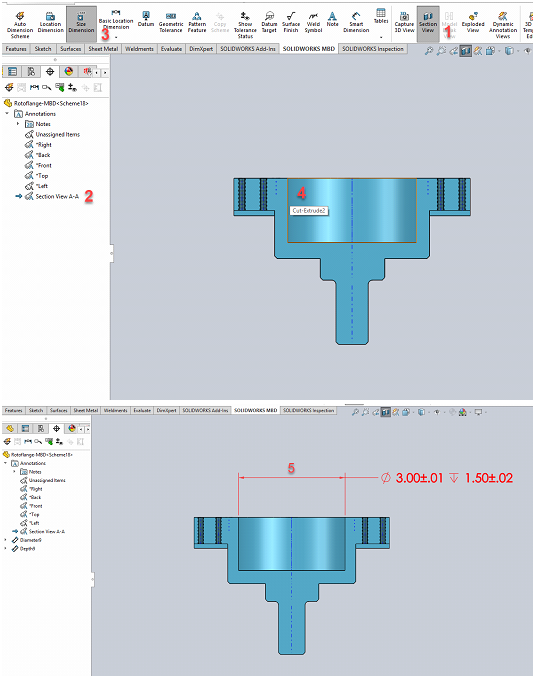Open Sheet Metal tab in upper window
This screenshot has width=533, height=680.
click(x=103, y=49)
